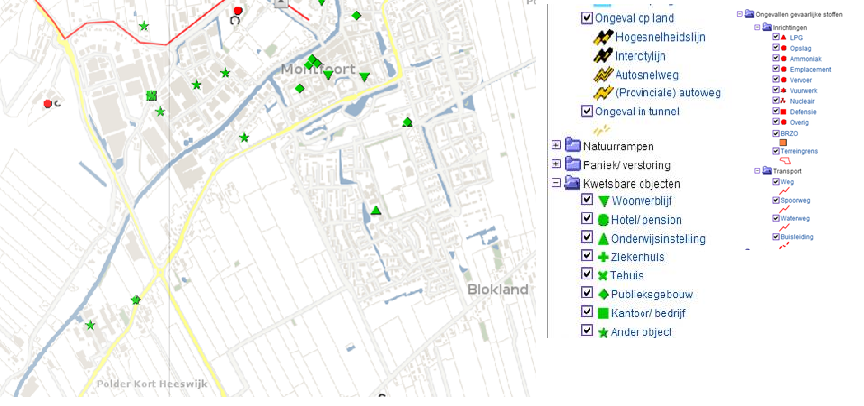Screen dimensions: 864x406
Task: Click the Paniek/verstoring folder icon
Action: point(573,164)
